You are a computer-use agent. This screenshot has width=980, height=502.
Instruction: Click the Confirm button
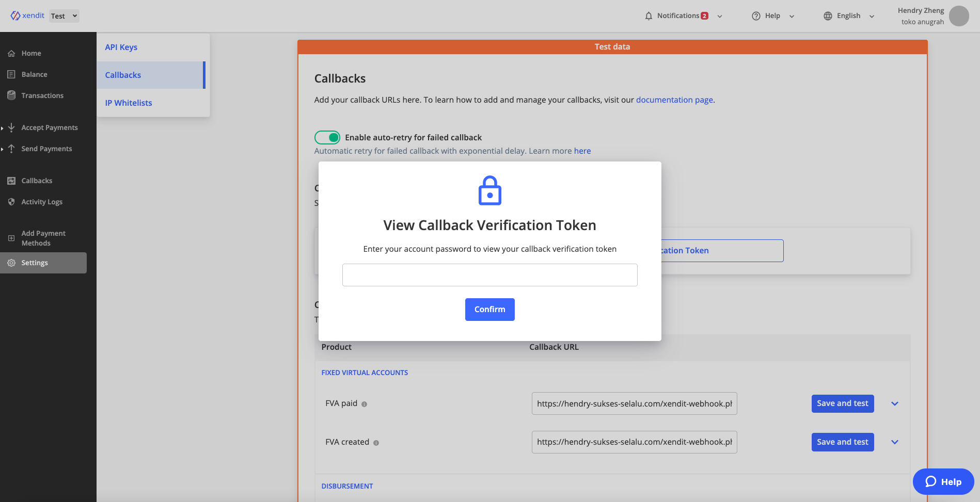click(490, 310)
